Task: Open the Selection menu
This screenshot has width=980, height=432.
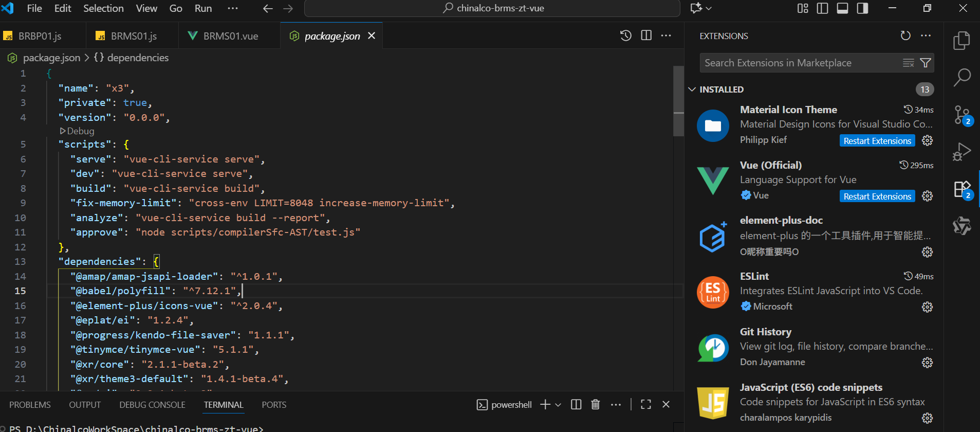Action: tap(103, 8)
